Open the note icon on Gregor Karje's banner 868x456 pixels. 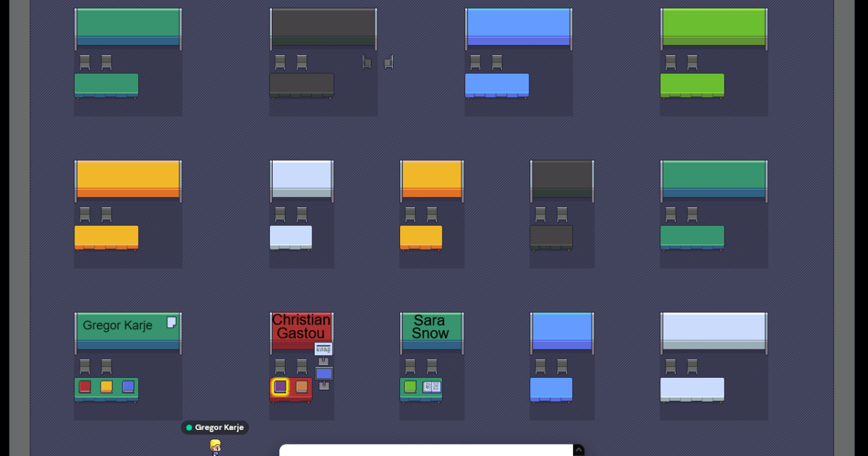(171, 322)
